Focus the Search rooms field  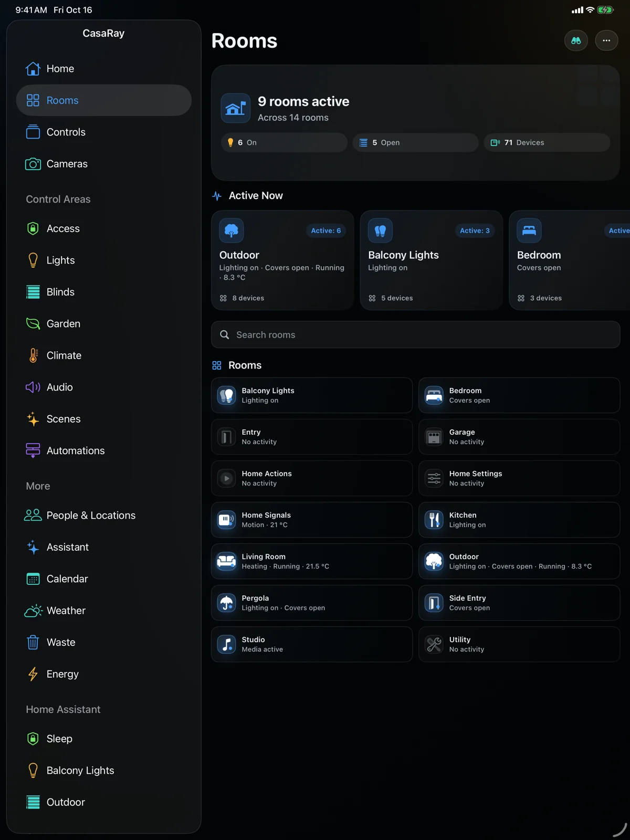click(416, 335)
